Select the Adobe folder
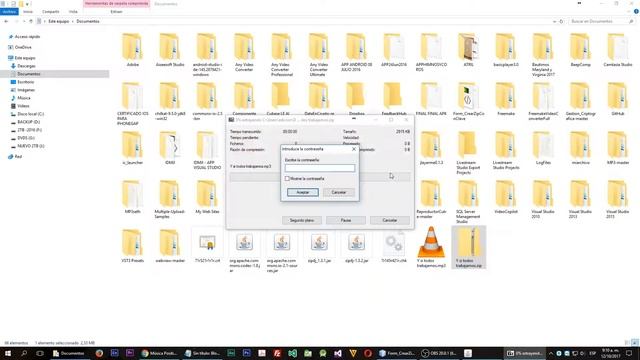 [132, 50]
